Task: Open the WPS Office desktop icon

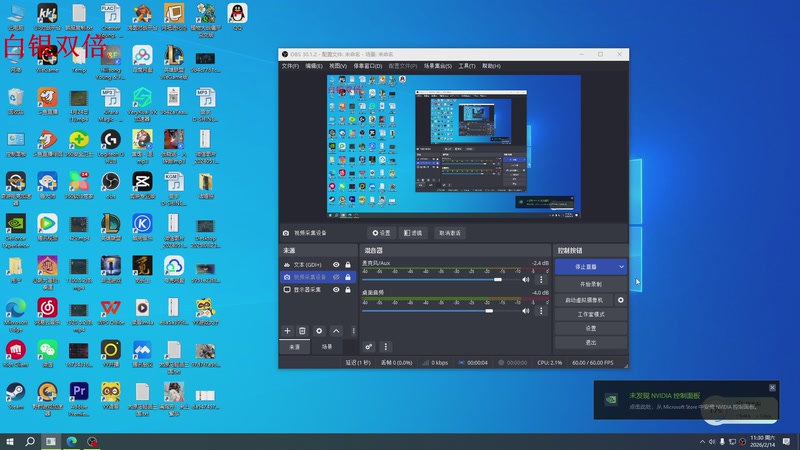Action: (110, 312)
